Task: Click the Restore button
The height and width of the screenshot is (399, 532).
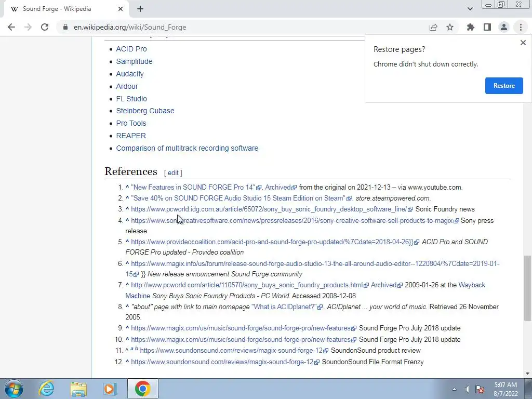Action: 504,86
